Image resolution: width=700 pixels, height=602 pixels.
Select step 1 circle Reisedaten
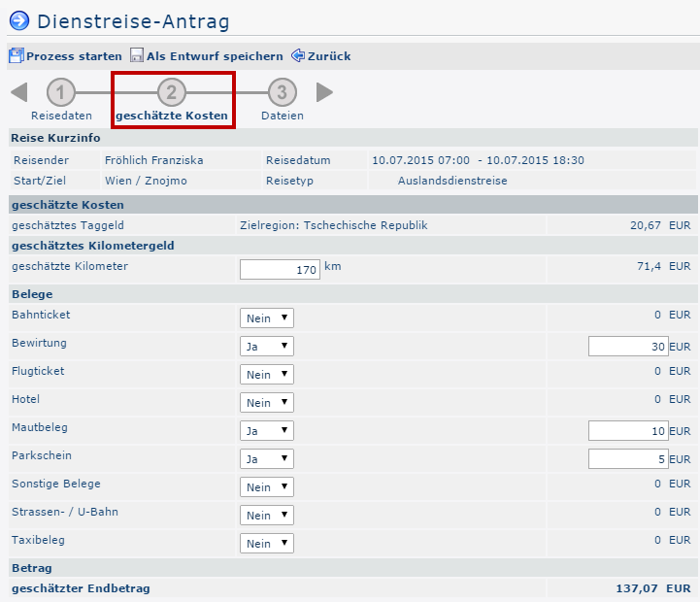pyautogui.click(x=61, y=92)
